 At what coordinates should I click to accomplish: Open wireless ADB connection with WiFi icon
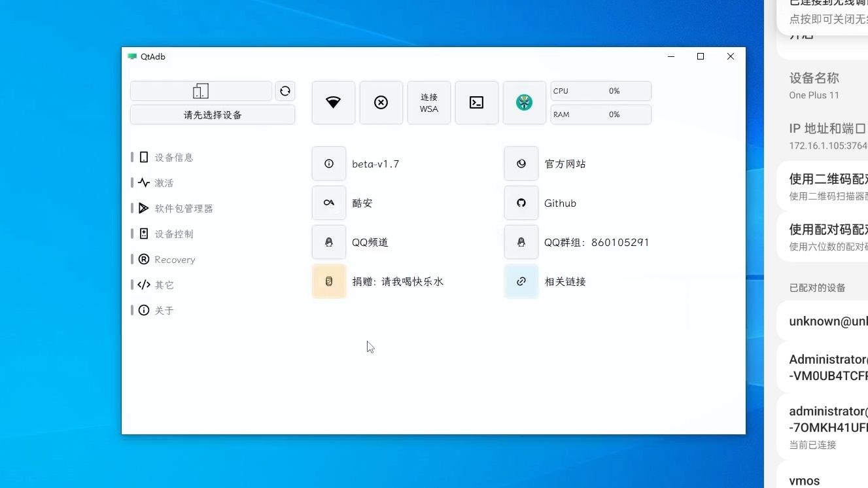coord(334,103)
